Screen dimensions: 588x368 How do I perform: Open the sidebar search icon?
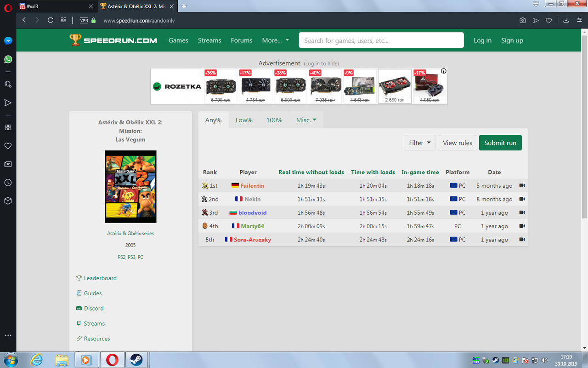[8, 84]
